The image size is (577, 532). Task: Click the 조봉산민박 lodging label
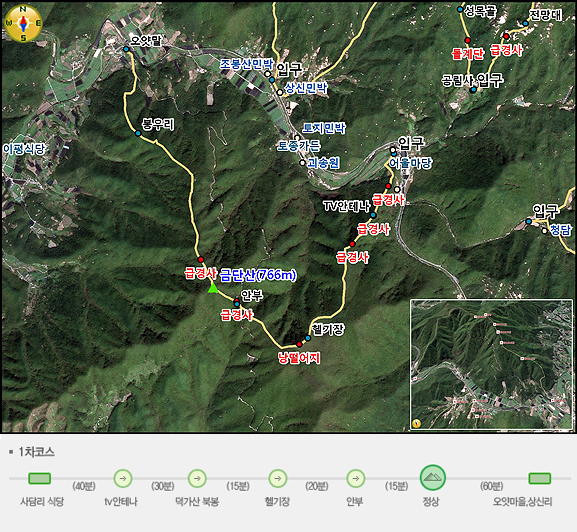[x=247, y=64]
